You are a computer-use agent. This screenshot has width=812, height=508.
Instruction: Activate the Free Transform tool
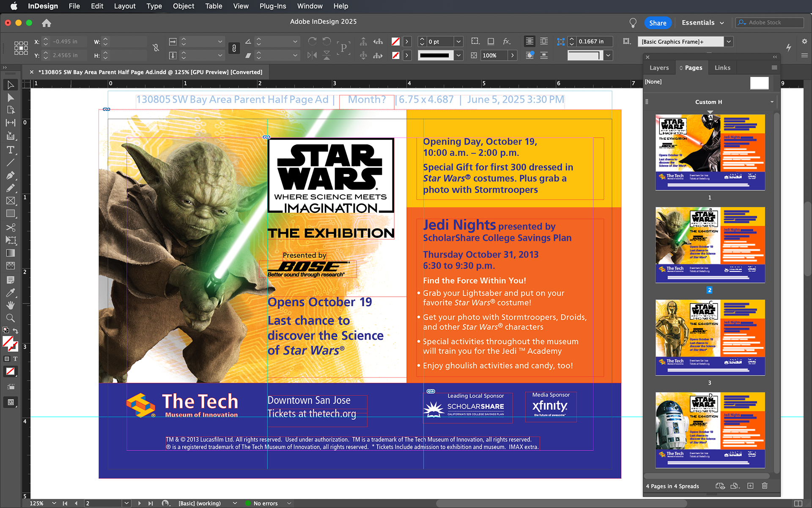(x=11, y=240)
